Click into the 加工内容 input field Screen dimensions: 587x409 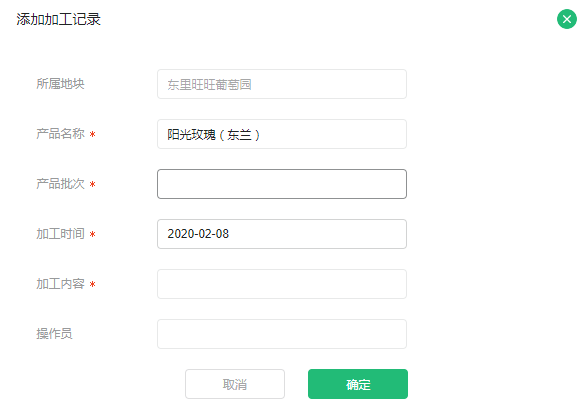click(x=282, y=284)
